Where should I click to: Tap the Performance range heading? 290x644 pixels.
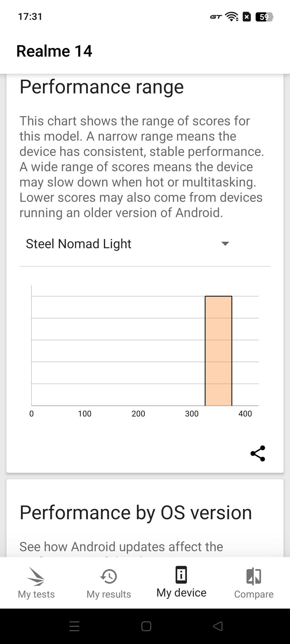(x=101, y=87)
